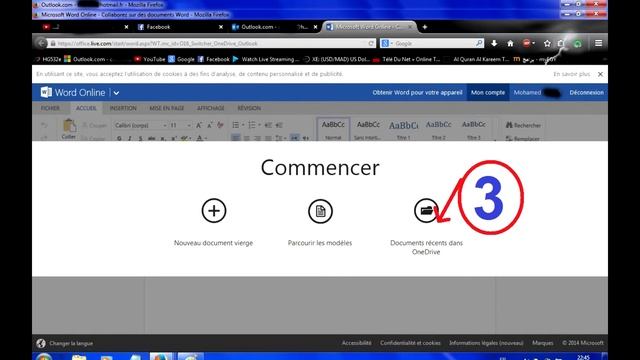Open the MISE EN PAGE tab

(x=167, y=108)
